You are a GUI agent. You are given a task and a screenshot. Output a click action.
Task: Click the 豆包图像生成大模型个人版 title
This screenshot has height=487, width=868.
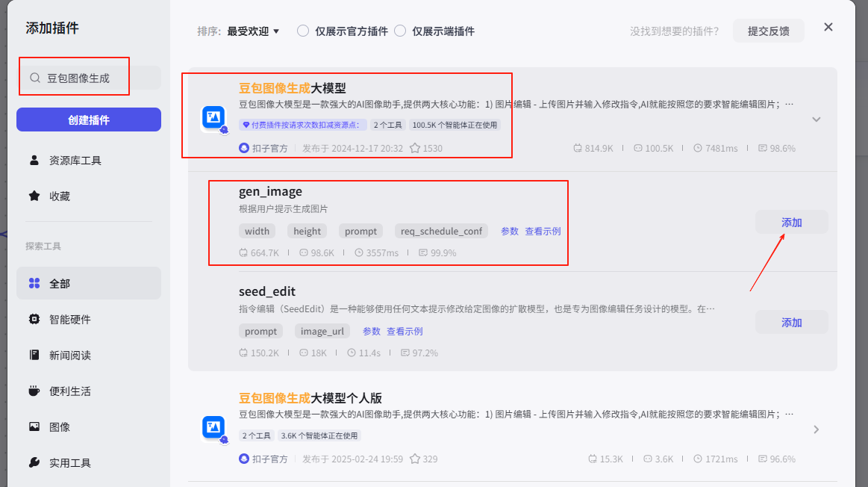(310, 398)
